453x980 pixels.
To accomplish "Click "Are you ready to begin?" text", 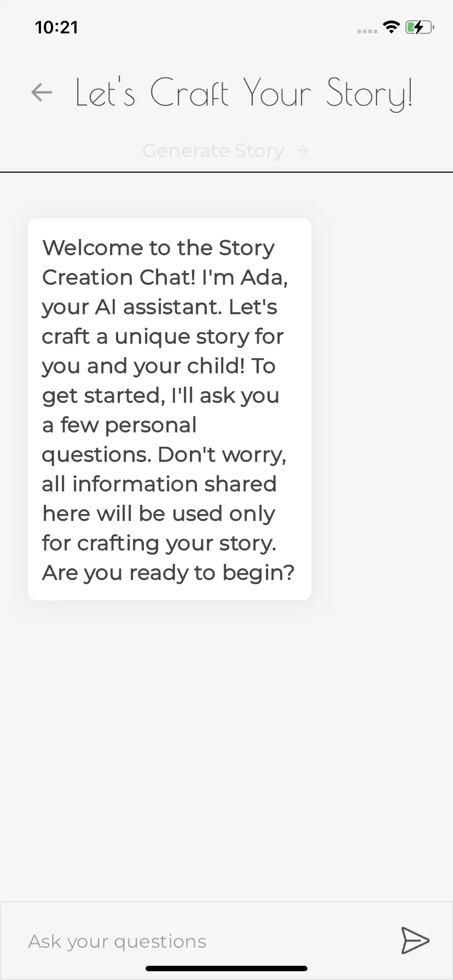I will (169, 573).
